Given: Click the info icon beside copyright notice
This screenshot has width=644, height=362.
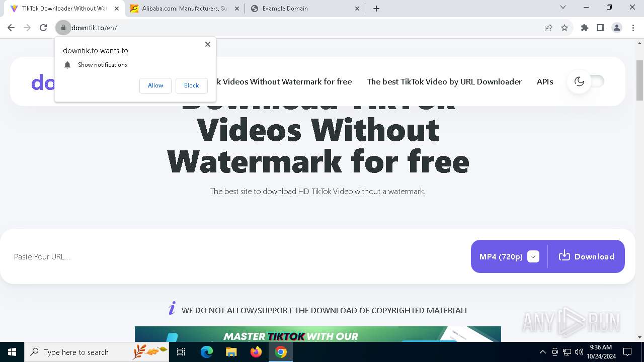Looking at the screenshot, I should pos(172,309).
